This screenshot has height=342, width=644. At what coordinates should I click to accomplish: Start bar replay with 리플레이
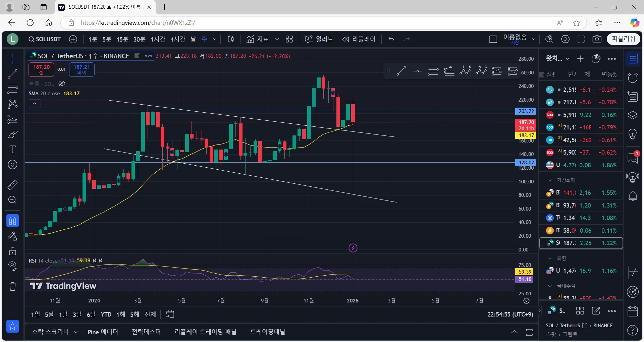click(359, 39)
